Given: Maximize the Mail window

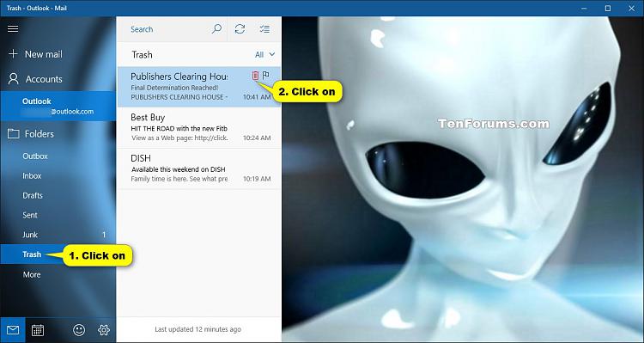Looking at the screenshot, I should coord(608,9).
